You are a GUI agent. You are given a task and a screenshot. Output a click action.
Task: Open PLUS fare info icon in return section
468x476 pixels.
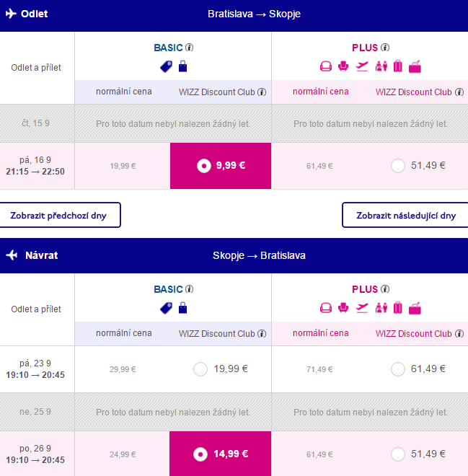(385, 289)
